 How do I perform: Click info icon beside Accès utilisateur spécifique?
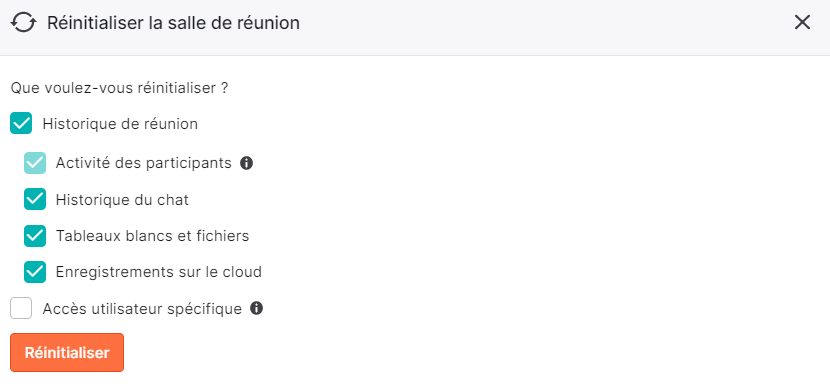click(x=256, y=308)
